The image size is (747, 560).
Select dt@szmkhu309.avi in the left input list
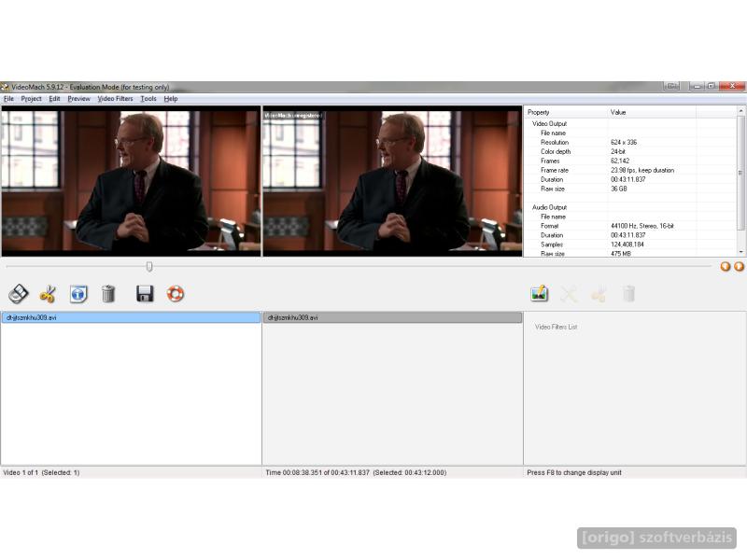131,317
